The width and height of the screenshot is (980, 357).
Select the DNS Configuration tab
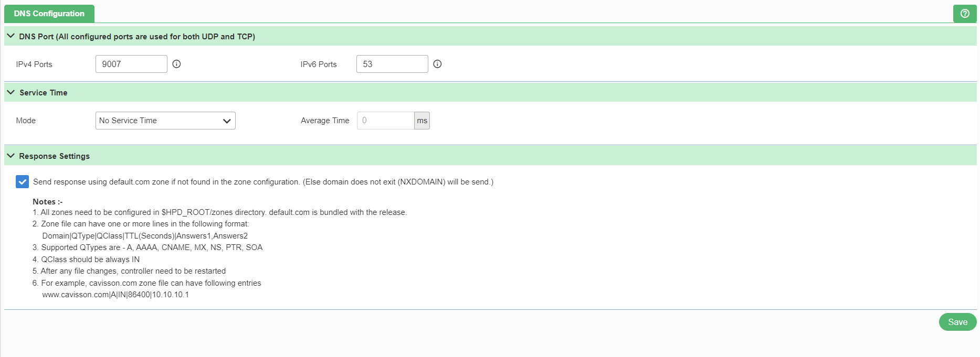[49, 14]
